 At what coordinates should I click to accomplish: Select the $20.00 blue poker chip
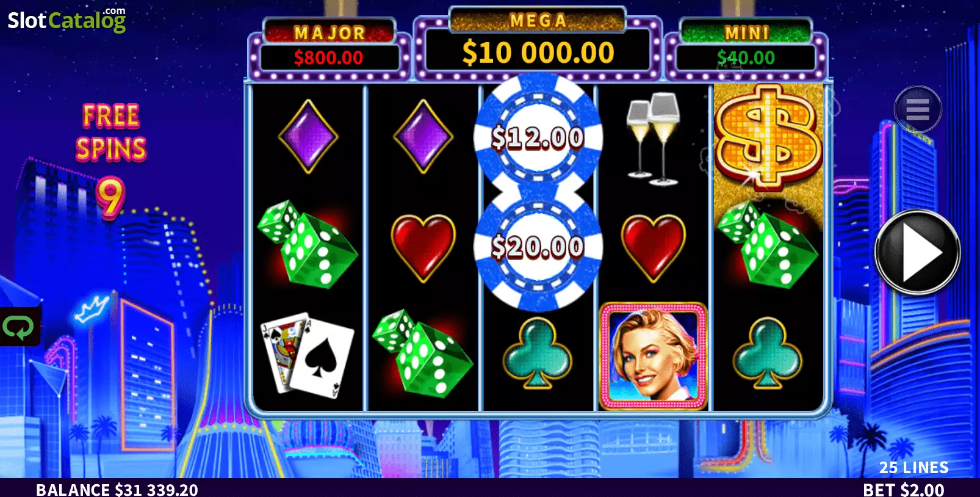point(538,247)
